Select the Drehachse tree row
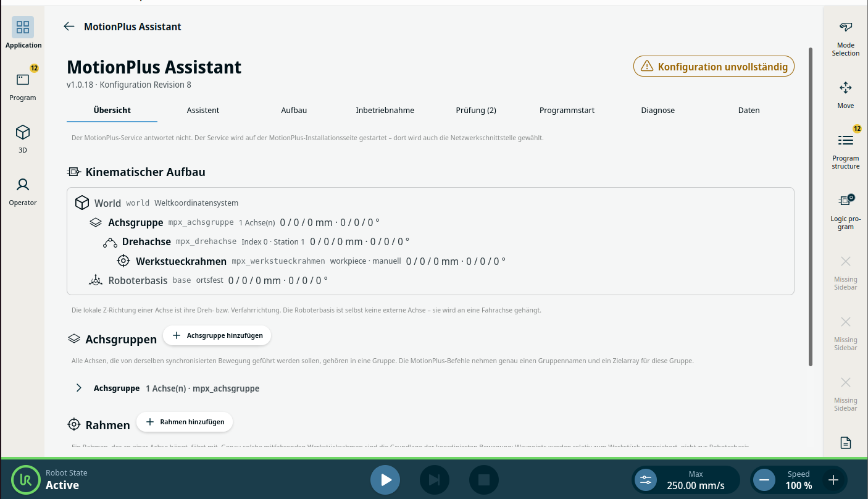This screenshot has width=868, height=499. [430, 241]
